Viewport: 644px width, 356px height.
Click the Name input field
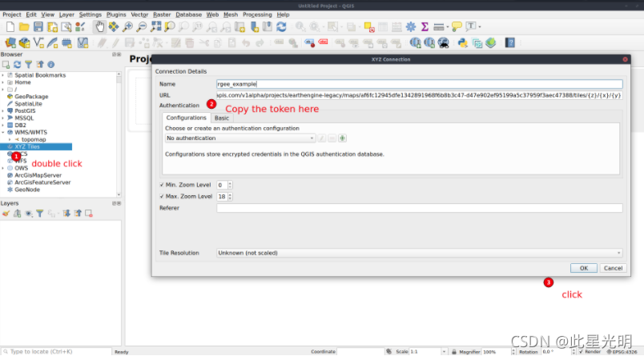point(420,84)
